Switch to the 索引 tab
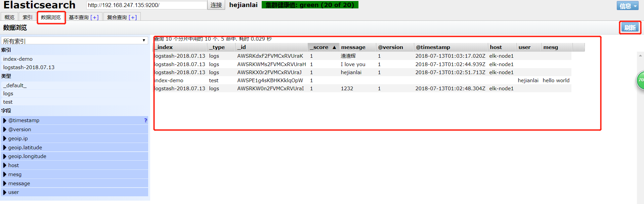Screen dimensions: 644x204 (28, 17)
